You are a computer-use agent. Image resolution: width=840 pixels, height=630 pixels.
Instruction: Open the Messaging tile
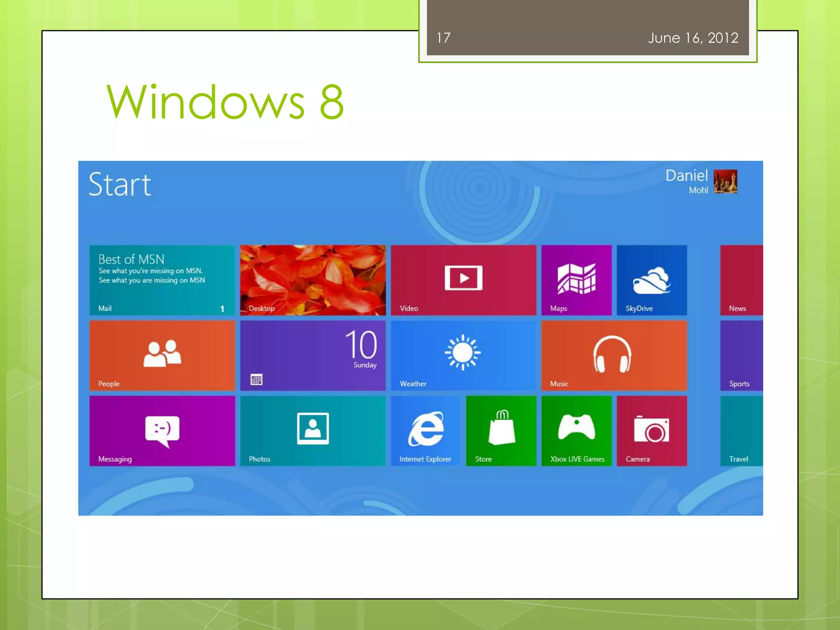[162, 431]
